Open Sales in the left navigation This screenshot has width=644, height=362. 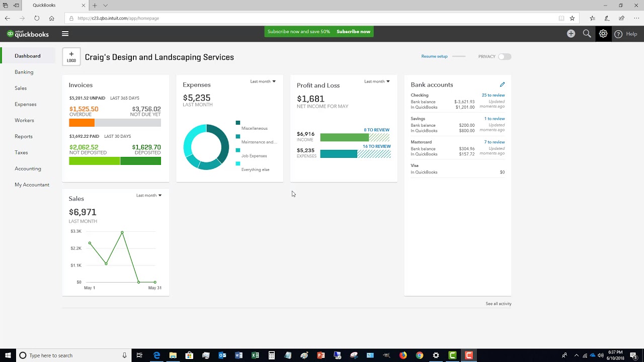[21, 88]
